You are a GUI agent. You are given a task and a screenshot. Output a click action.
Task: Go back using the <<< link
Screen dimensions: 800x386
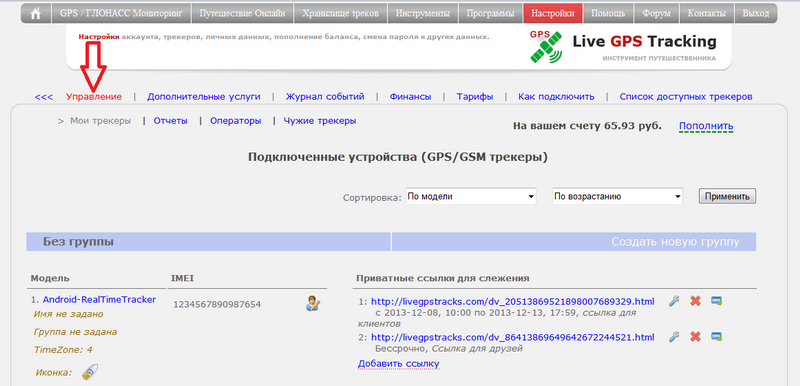(x=44, y=97)
